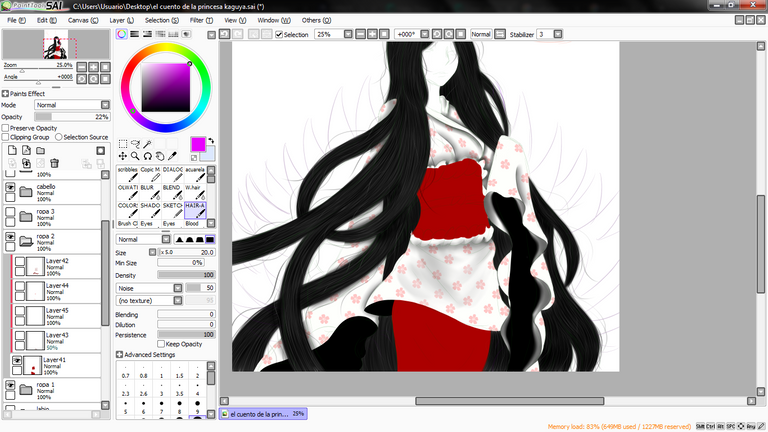Open the Filter menu
This screenshot has height=432, width=768.
(201, 20)
